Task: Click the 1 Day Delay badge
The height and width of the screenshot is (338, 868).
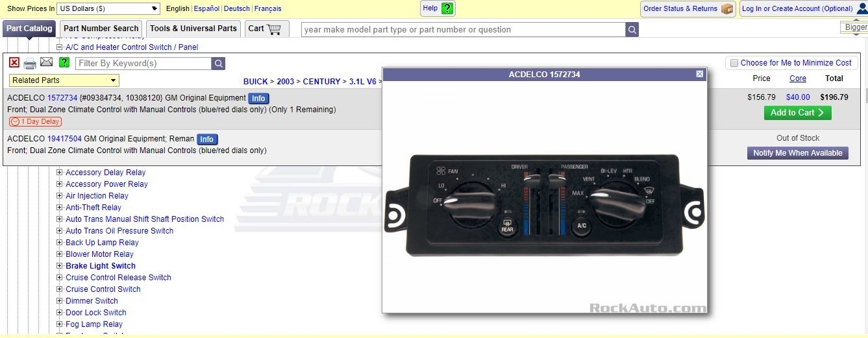Action: (35, 121)
